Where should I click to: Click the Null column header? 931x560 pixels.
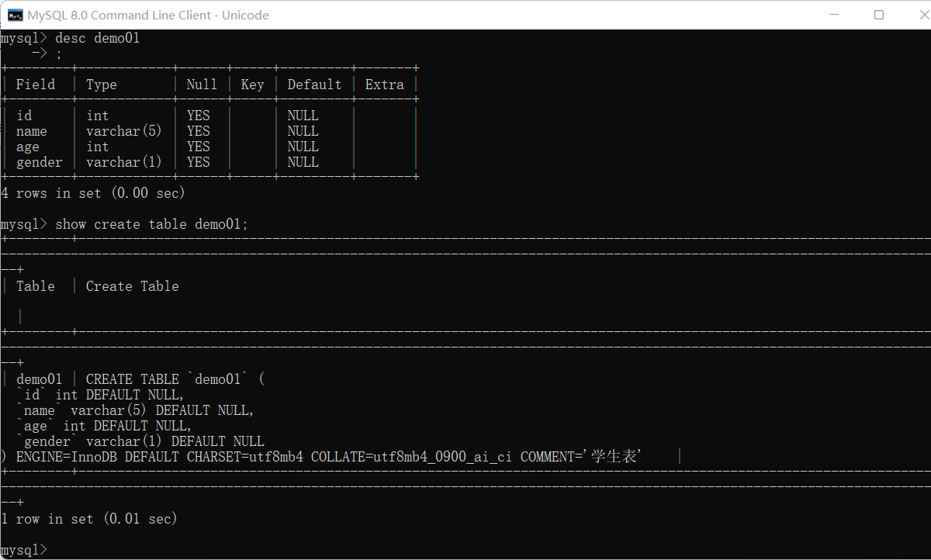(201, 84)
